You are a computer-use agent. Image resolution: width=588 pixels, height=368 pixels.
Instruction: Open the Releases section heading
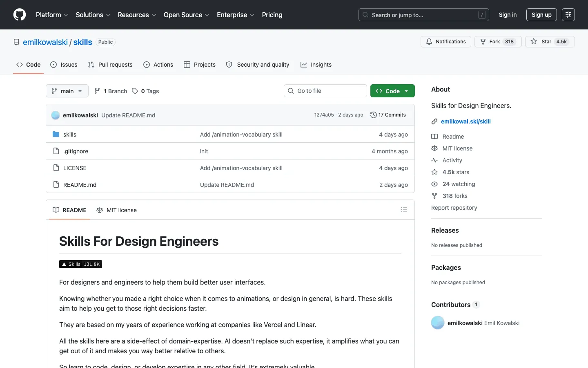[x=445, y=230]
